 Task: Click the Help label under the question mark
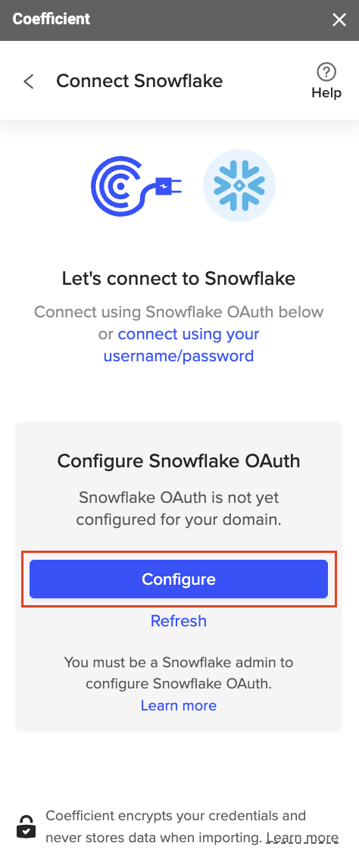[x=326, y=92]
